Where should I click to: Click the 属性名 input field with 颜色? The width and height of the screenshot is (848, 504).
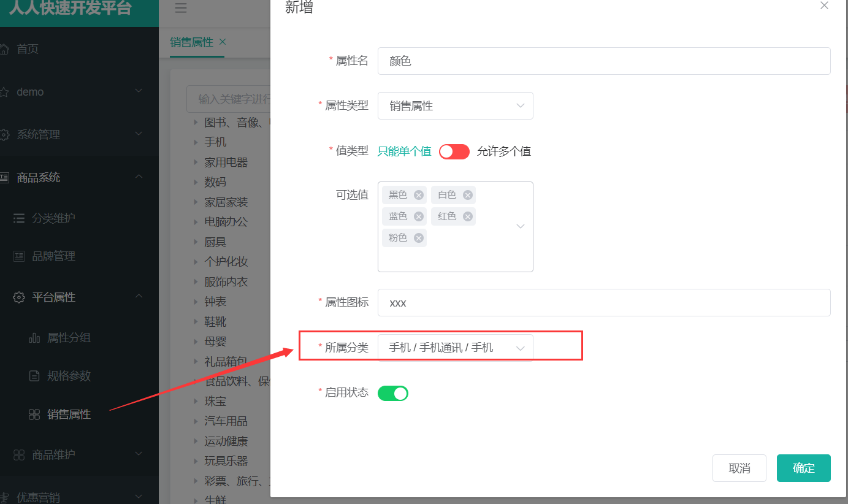click(x=604, y=61)
